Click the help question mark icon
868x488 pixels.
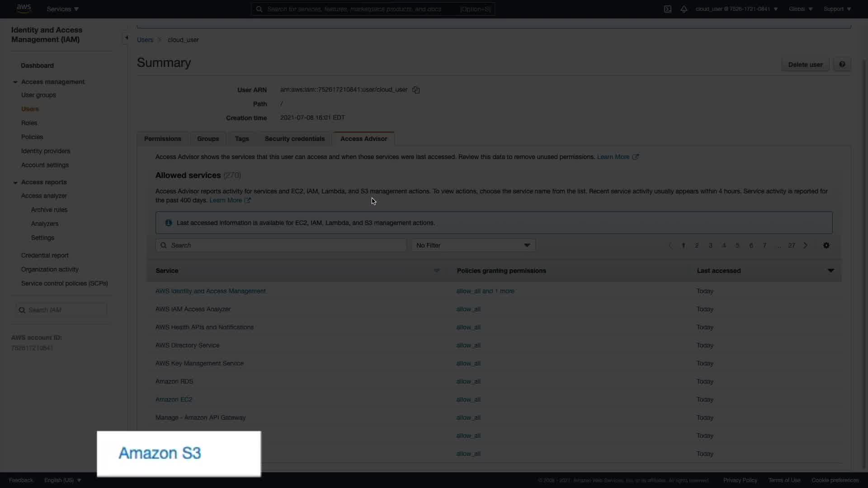[x=842, y=65]
